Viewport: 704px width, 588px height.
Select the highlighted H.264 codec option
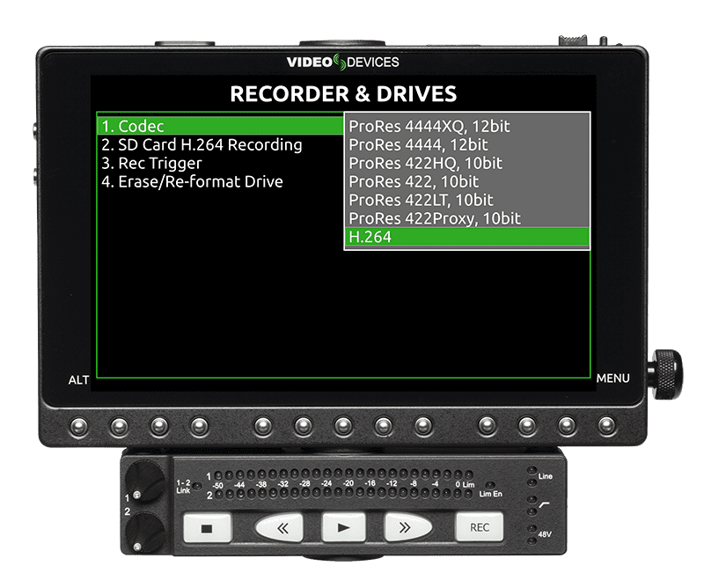coord(467,237)
